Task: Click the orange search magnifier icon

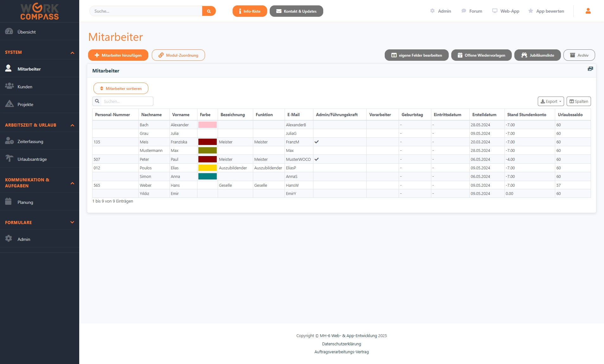Action: (x=209, y=11)
